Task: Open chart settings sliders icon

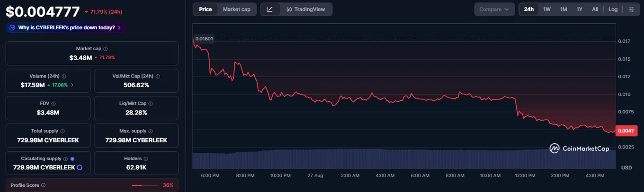Action: pos(631,9)
